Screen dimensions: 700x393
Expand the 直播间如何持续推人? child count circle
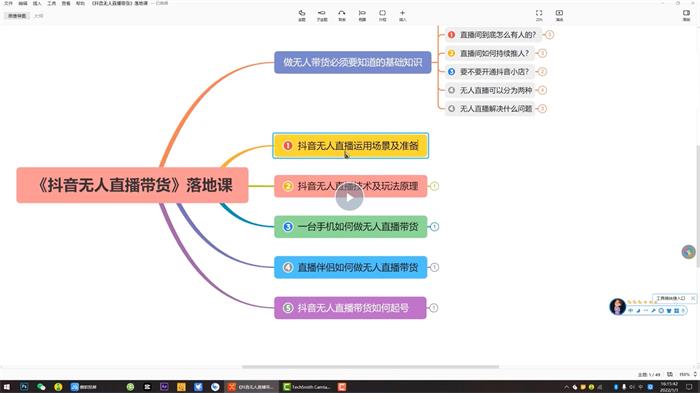542,53
